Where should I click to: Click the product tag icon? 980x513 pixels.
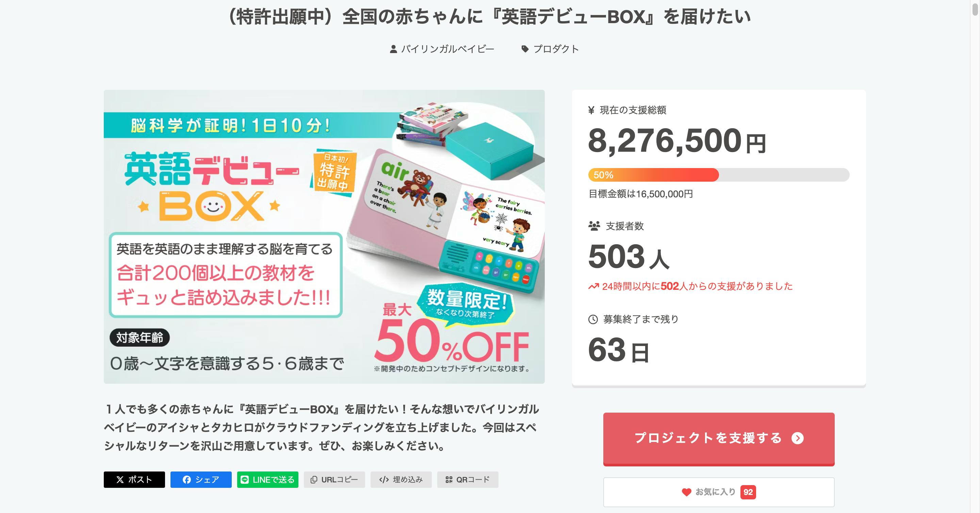(525, 49)
